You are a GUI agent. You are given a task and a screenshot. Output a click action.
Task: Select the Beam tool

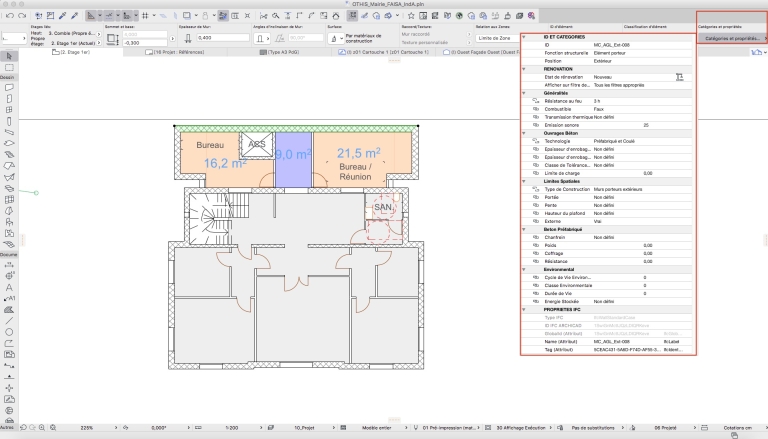point(9,132)
